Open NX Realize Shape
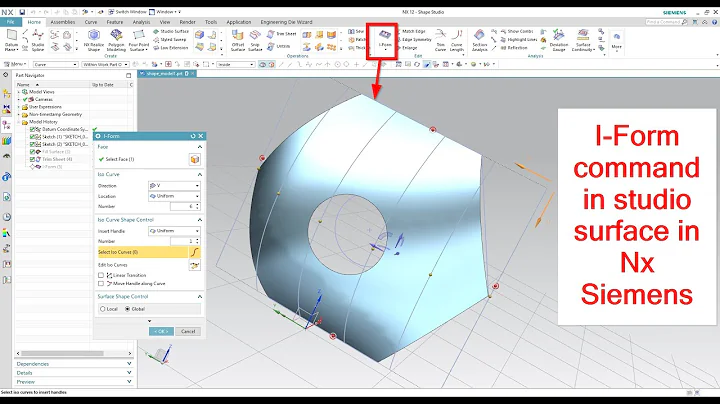This screenshot has height=404, width=720. 94,40
